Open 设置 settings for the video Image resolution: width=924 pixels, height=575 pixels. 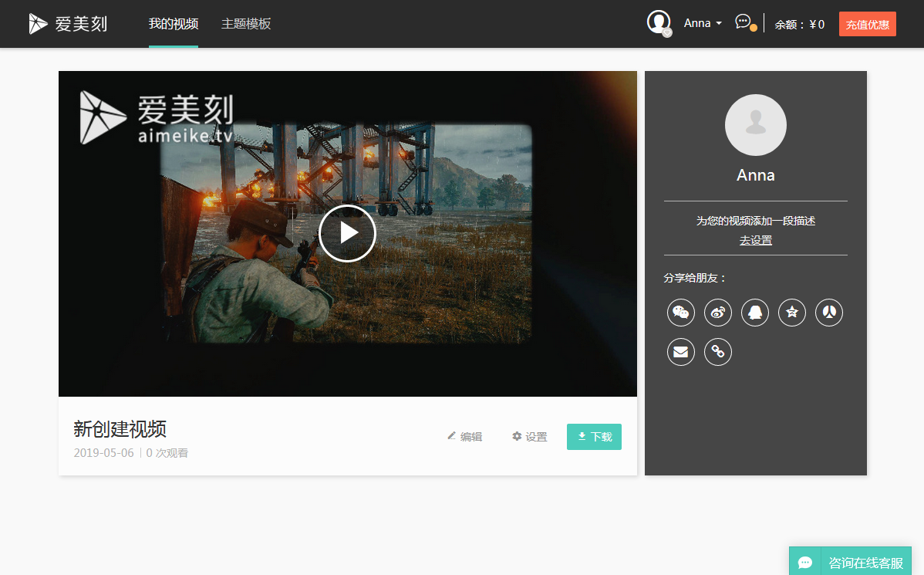point(530,436)
